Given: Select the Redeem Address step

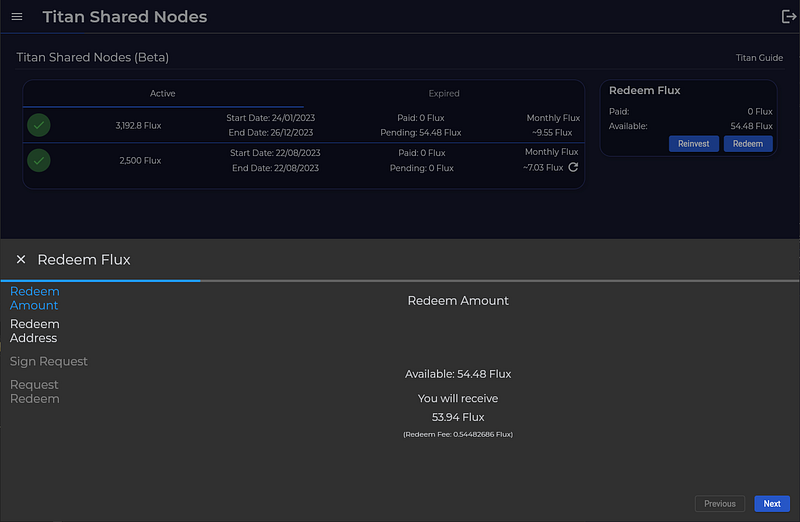Looking at the screenshot, I should [x=35, y=331].
